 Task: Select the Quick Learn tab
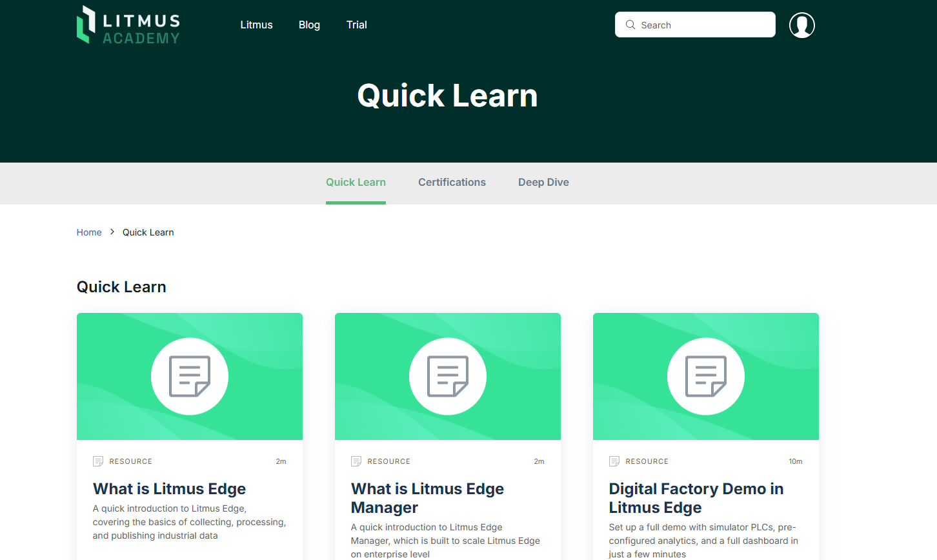click(356, 182)
